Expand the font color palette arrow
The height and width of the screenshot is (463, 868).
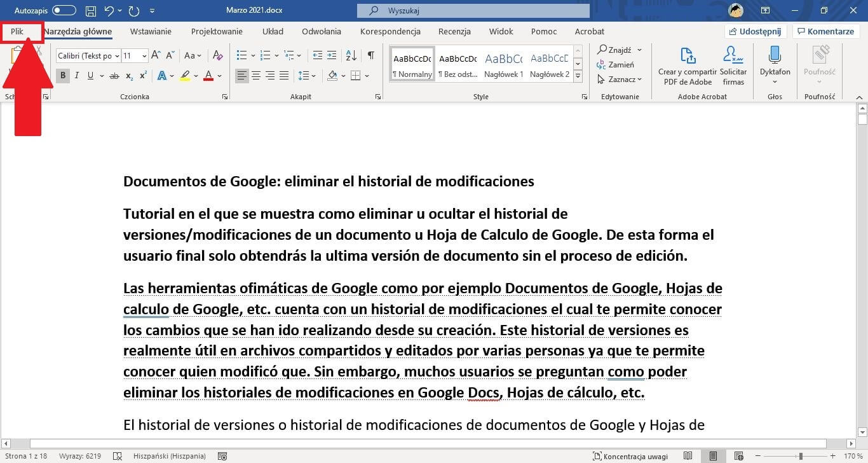tap(219, 76)
